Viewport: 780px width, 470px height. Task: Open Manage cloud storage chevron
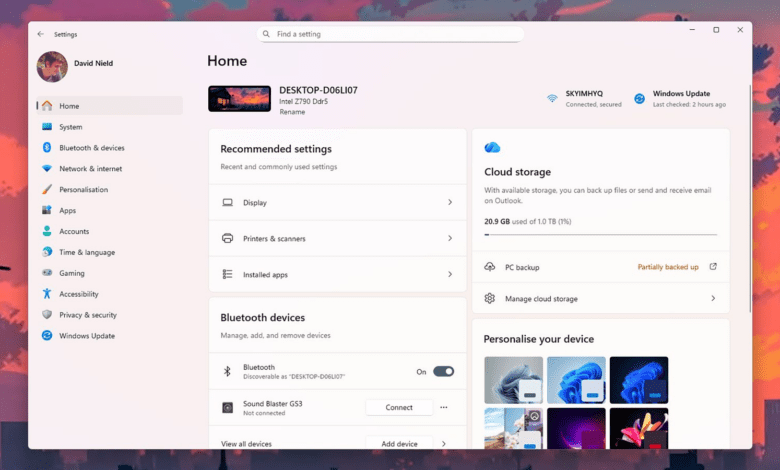coord(713,298)
